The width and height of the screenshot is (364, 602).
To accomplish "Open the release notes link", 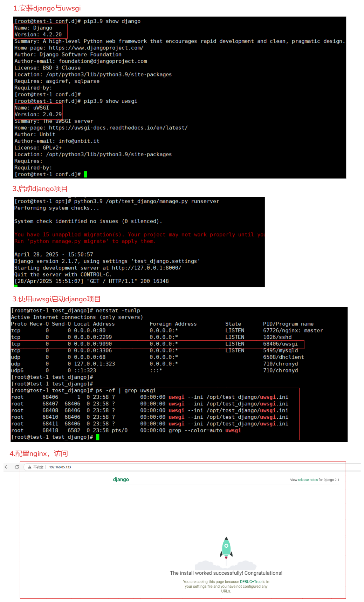I will (x=308, y=480).
